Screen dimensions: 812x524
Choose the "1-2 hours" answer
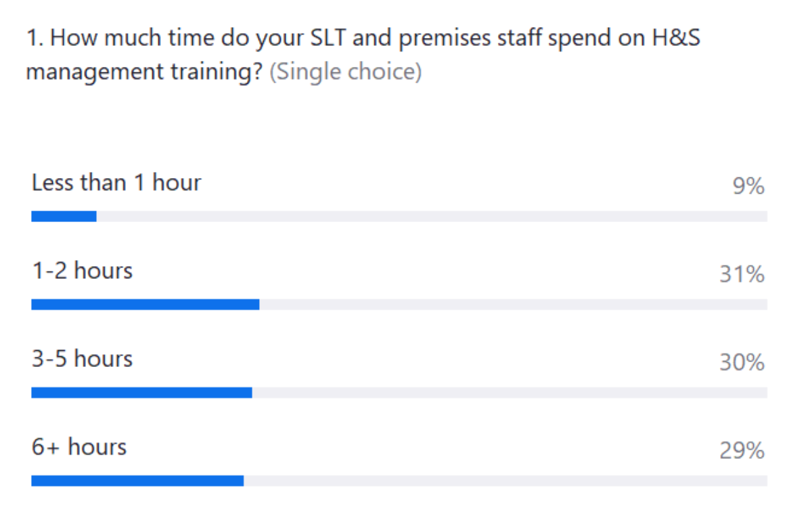[82, 271]
